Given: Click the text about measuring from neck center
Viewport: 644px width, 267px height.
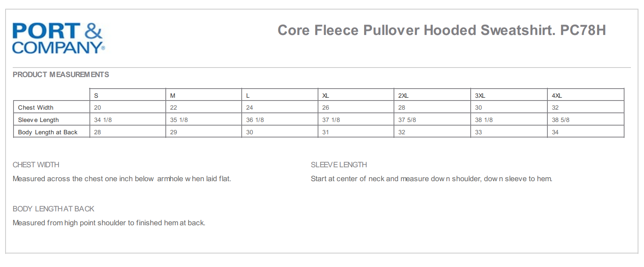Looking at the screenshot, I should [431, 179].
